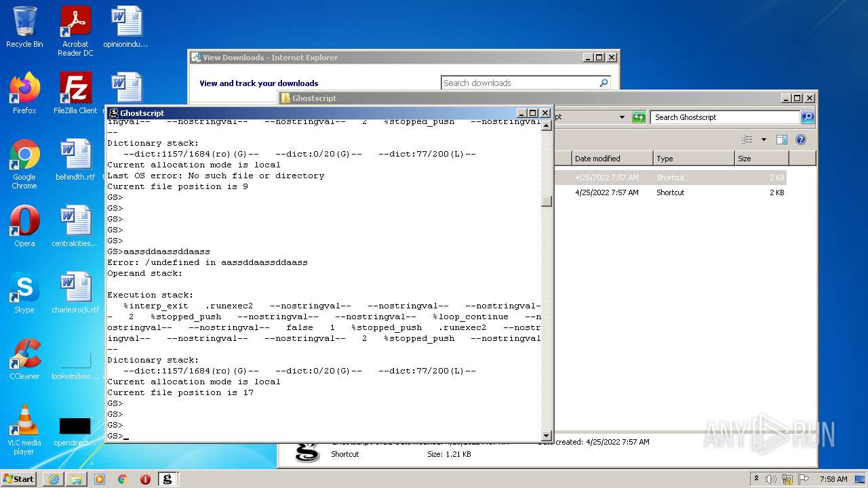
Task: Click 'Current file position is 17' line
Action: (x=180, y=392)
